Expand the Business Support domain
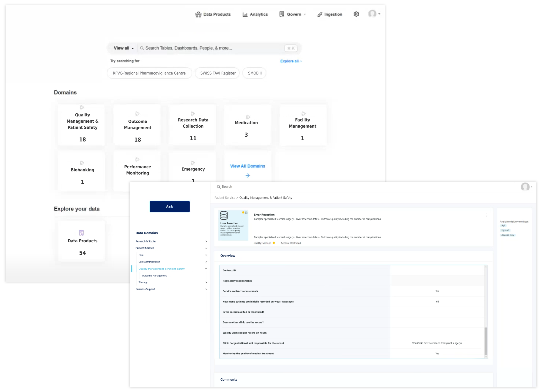Screen dimensions: 541x392 (x=206, y=289)
